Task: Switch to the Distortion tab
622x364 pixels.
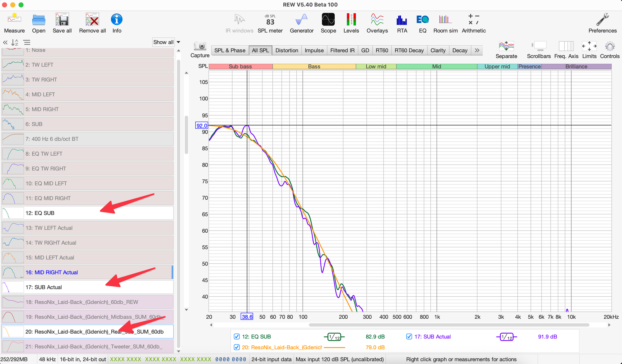Action: coord(286,50)
